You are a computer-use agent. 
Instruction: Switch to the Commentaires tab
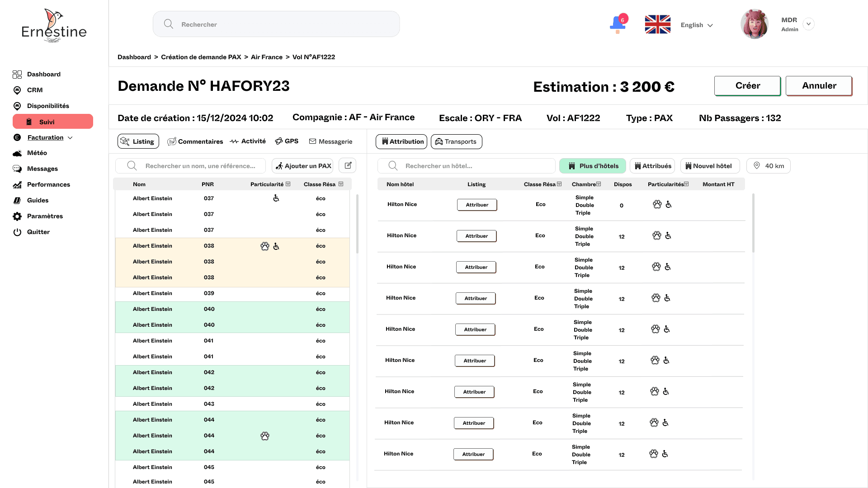tap(195, 141)
